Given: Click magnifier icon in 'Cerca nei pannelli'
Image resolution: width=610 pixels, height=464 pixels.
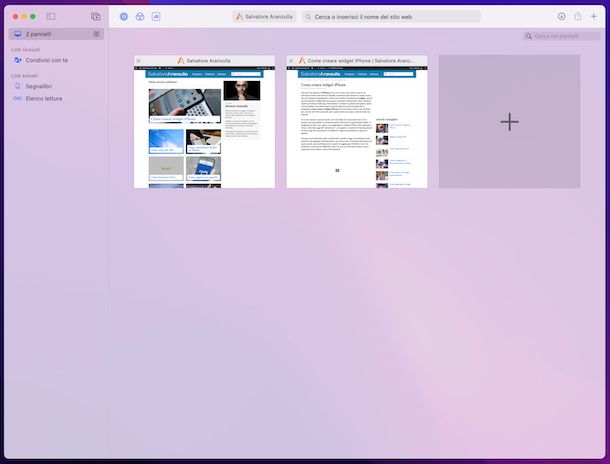Looking at the screenshot, I should (x=528, y=36).
